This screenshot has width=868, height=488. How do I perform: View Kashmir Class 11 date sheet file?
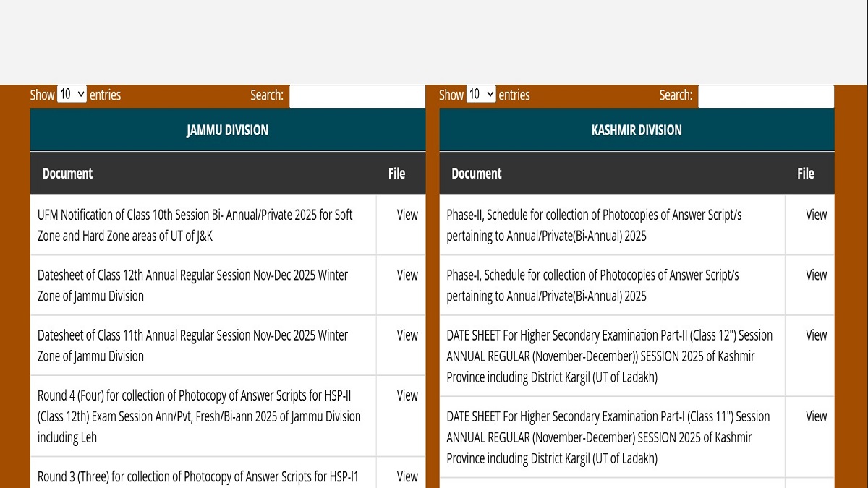(816, 416)
